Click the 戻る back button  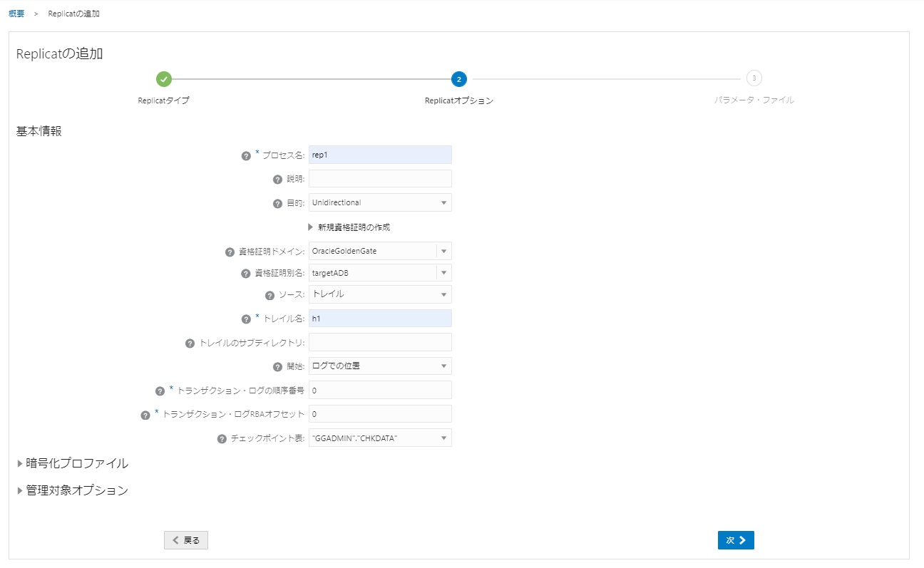[186, 541]
